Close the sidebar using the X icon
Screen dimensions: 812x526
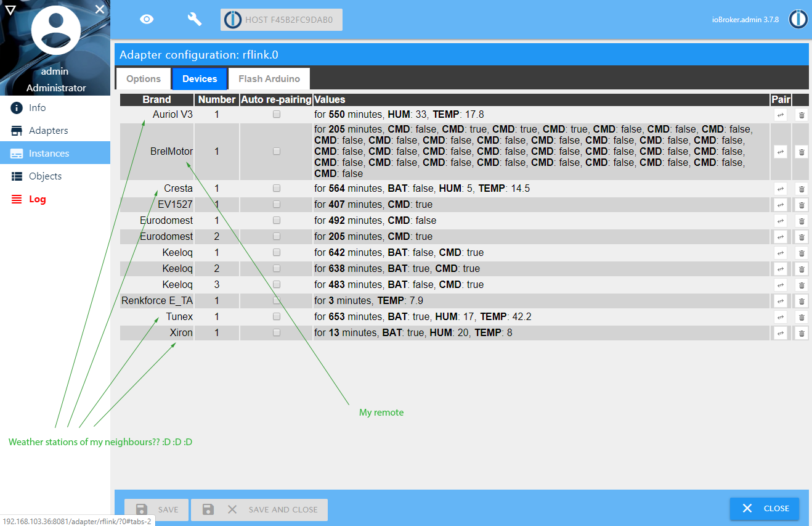pos(100,9)
